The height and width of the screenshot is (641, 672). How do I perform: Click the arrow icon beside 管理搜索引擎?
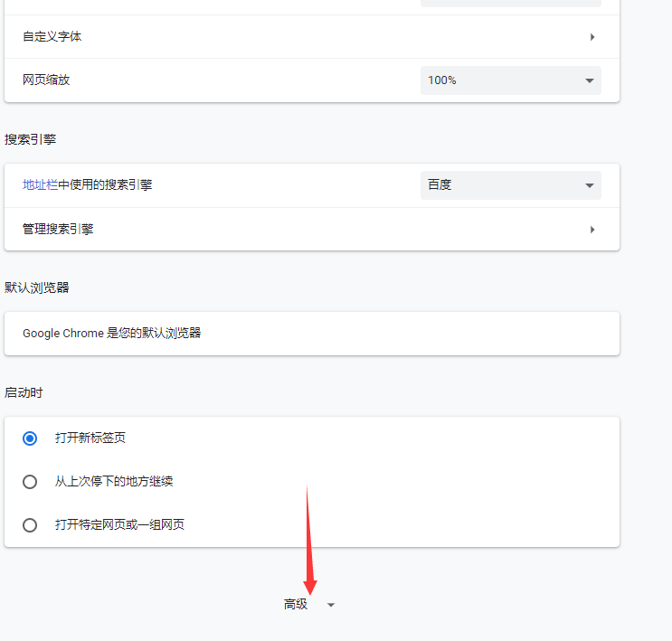pyautogui.click(x=592, y=230)
